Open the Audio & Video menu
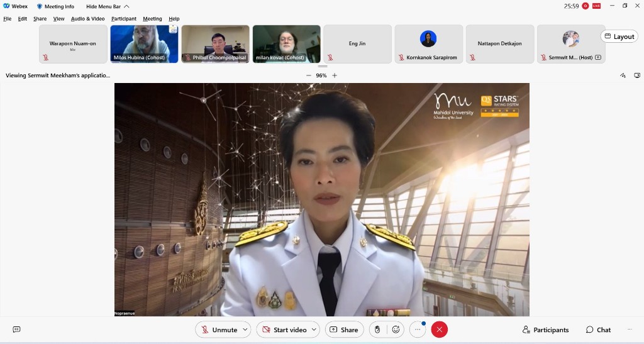Image resolution: width=644 pixels, height=344 pixels. pyautogui.click(x=87, y=19)
